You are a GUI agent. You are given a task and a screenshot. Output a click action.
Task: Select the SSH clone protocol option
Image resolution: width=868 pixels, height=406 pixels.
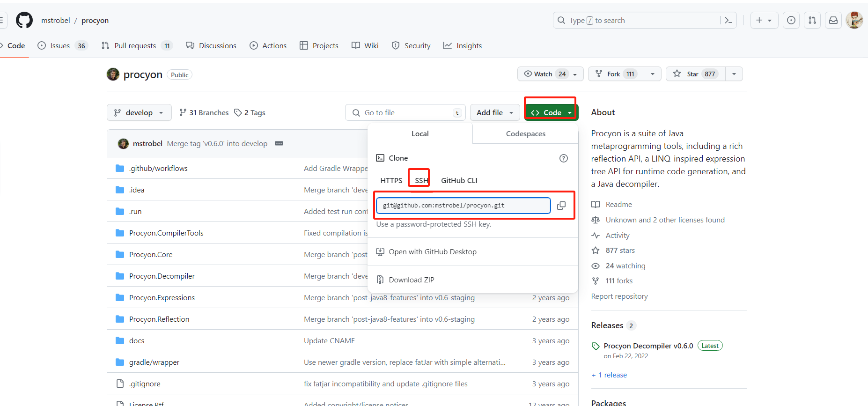point(421,180)
